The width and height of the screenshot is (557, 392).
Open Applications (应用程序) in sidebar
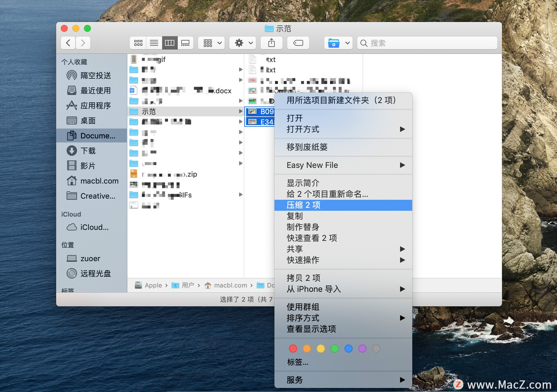[x=92, y=106]
